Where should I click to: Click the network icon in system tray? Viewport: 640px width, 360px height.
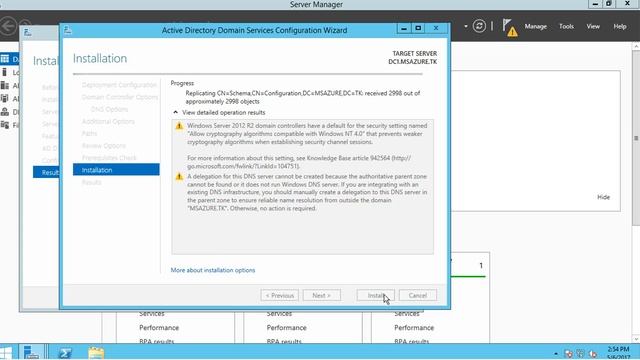click(581, 354)
